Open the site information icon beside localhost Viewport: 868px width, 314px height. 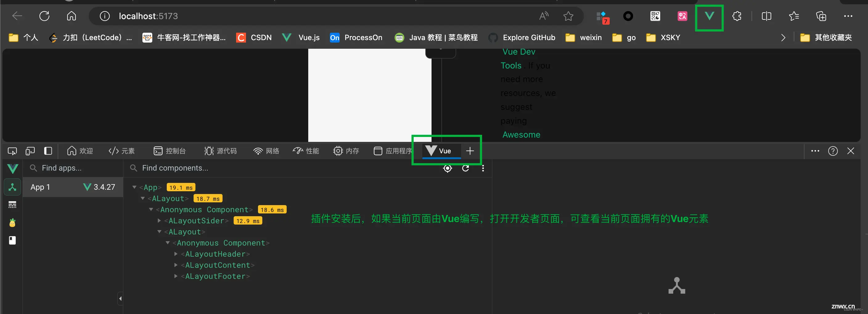[105, 16]
